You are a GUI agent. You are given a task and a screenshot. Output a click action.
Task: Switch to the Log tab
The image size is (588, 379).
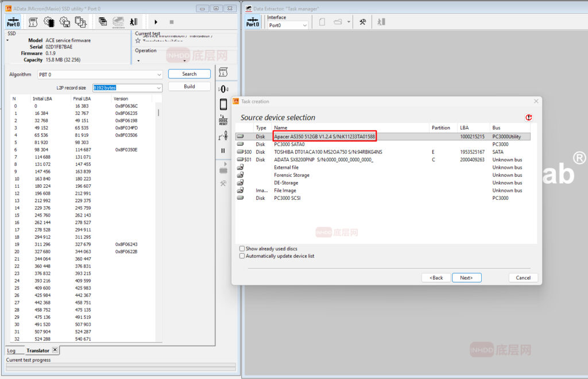pyautogui.click(x=11, y=350)
